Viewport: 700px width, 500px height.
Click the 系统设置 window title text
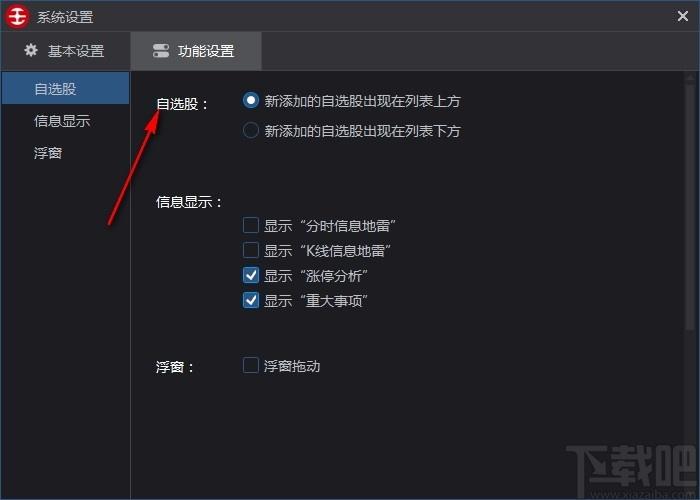pos(65,17)
